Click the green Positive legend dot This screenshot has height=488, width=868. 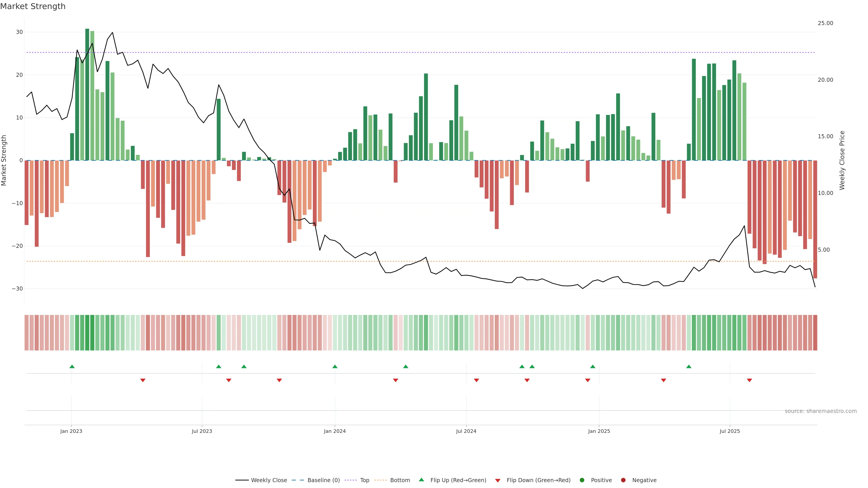pos(582,480)
